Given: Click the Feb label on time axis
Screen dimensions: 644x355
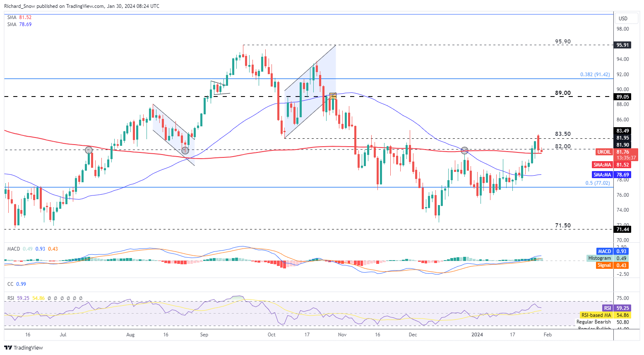Looking at the screenshot, I should [x=547, y=334].
